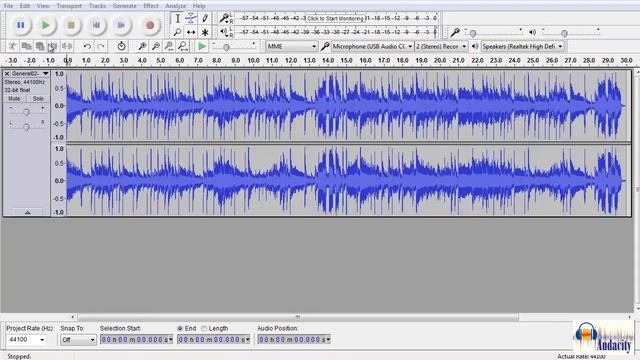640x360 pixels.
Task: Open the Transport menu
Action: [x=69, y=6]
